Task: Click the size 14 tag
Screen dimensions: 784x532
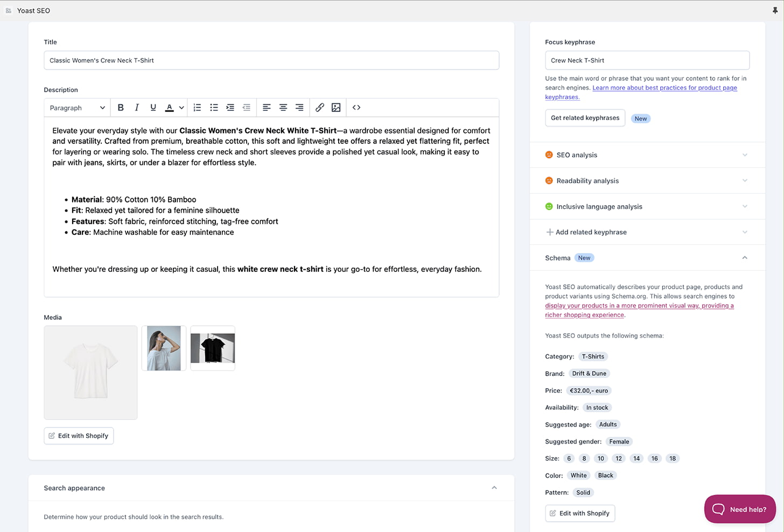Action: coord(636,459)
